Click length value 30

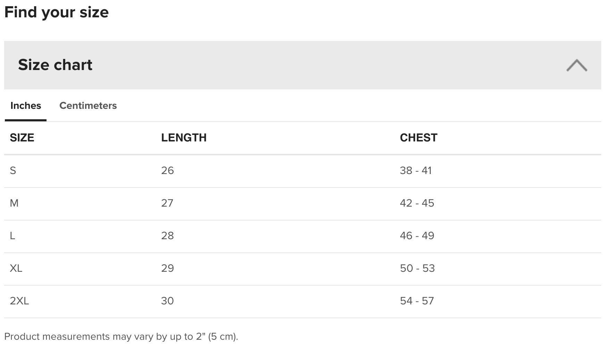coord(167,301)
